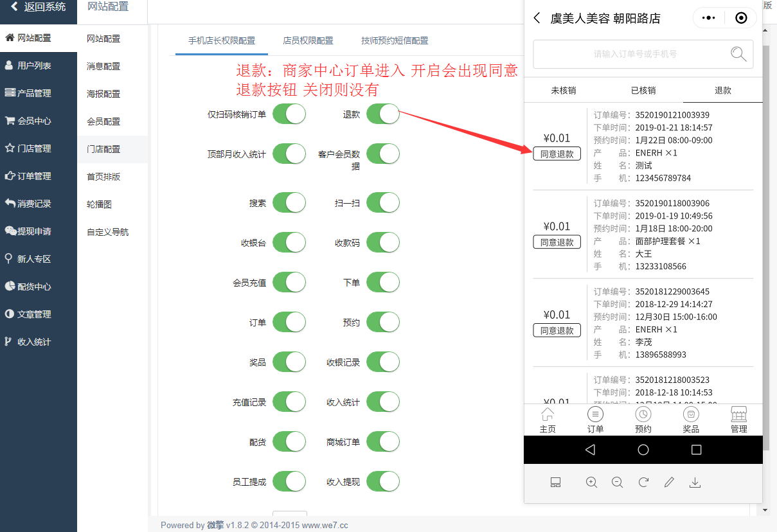Disable the 收银台 switch
777x532 pixels.
coord(289,242)
